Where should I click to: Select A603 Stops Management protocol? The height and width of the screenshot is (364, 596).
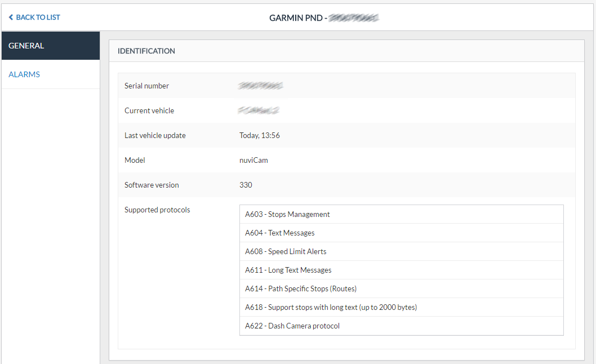tap(287, 214)
